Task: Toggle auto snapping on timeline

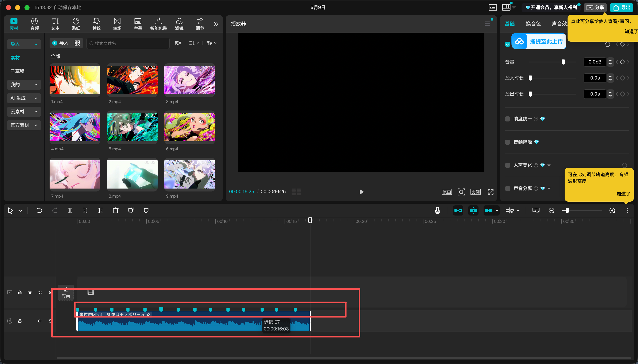Action: pos(473,210)
